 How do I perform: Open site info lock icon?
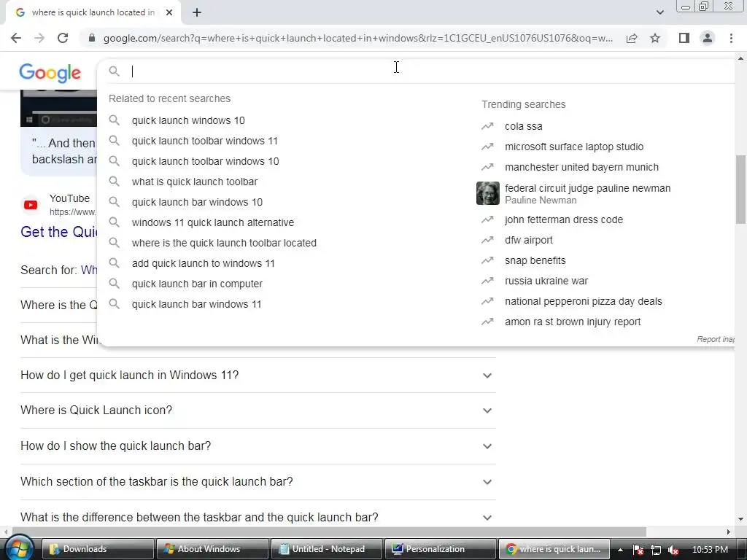coord(92,38)
